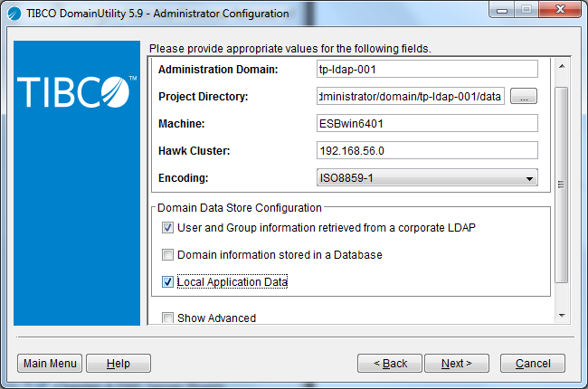Click the vertical scrollbar thumb
The width and height of the screenshot is (588, 389).
(x=562, y=185)
